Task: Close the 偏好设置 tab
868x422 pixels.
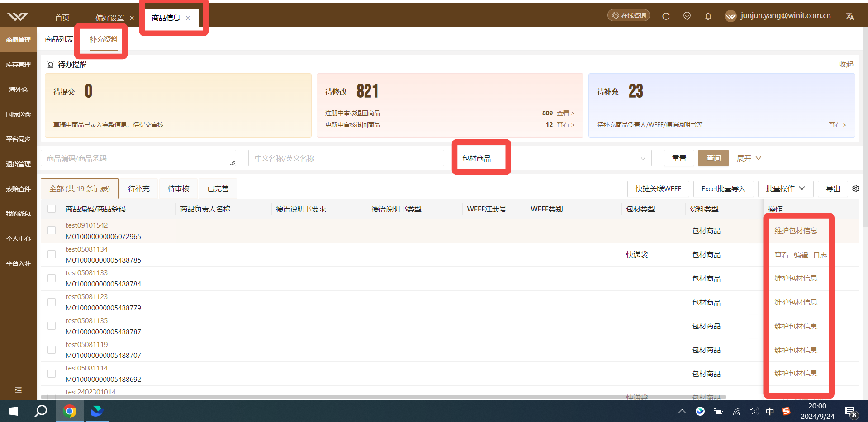Action: pos(132,18)
